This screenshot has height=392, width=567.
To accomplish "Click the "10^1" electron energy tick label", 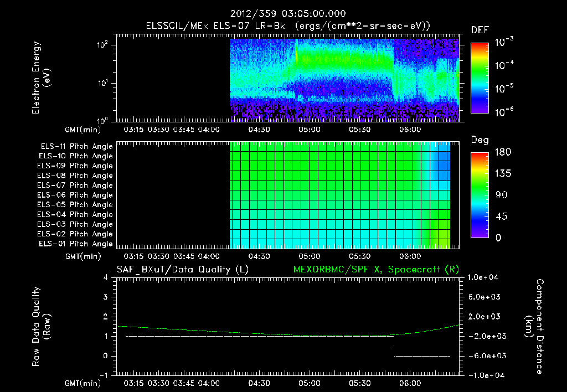I will pos(102,83).
